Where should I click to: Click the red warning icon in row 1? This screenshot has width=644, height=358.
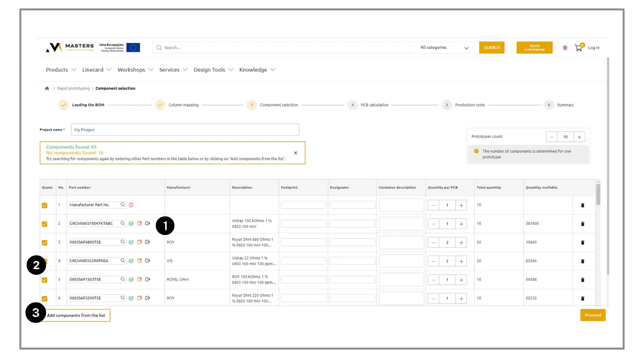[x=131, y=205]
